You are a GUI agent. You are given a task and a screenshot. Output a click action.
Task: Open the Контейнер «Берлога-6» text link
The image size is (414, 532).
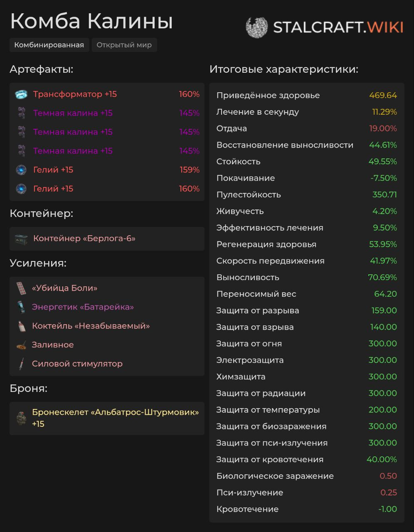click(x=84, y=239)
